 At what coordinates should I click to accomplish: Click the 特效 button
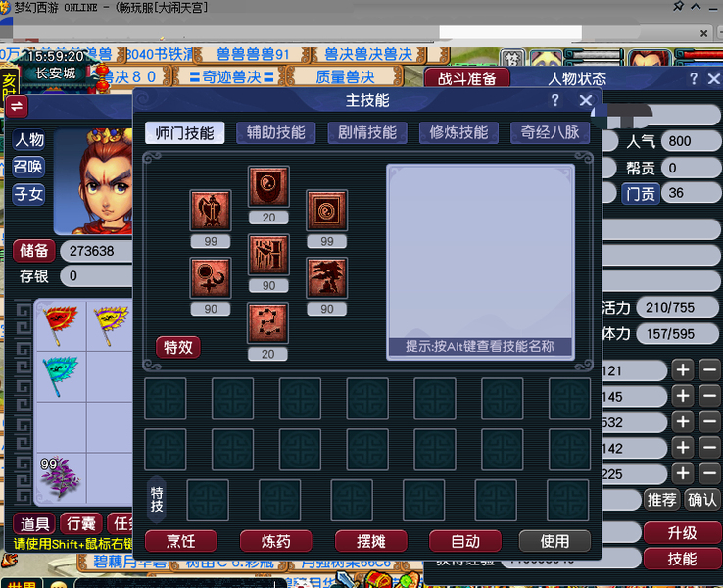[178, 347]
